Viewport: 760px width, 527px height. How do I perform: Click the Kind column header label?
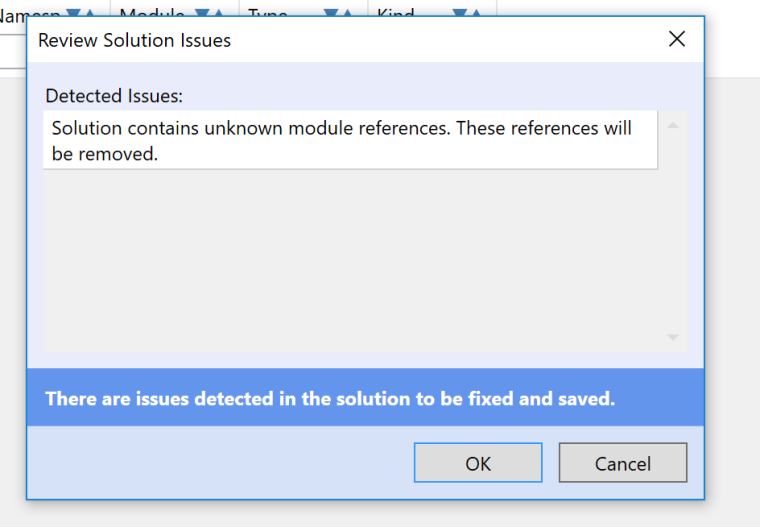(396, 12)
